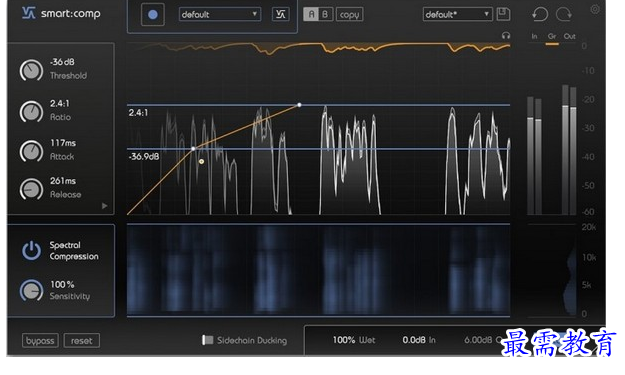The height and width of the screenshot is (375, 625).
Task: Switch to state B
Action: tap(325, 14)
